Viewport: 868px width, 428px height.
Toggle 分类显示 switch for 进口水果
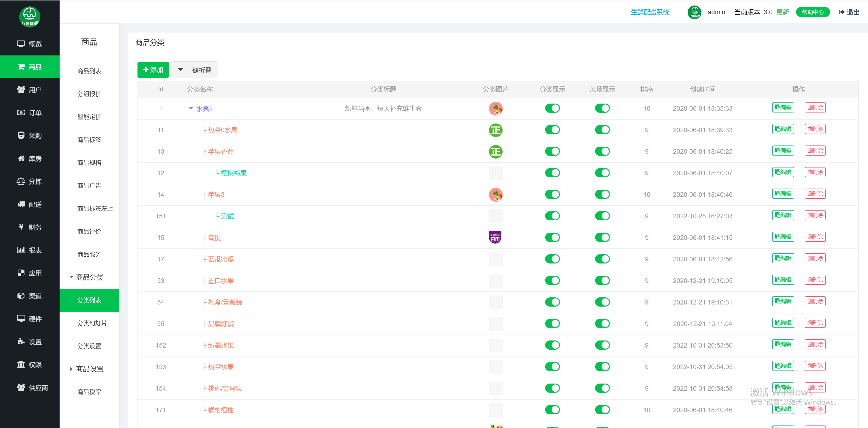coord(552,281)
